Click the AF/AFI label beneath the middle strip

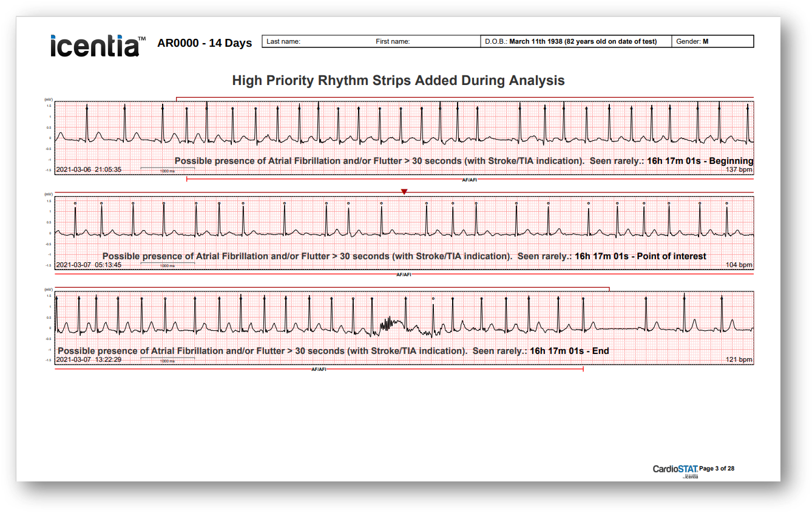(x=403, y=274)
